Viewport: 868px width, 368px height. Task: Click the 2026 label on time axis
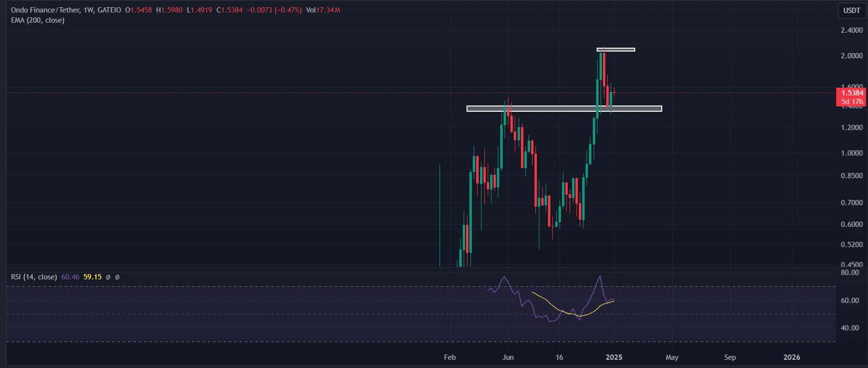click(x=792, y=357)
